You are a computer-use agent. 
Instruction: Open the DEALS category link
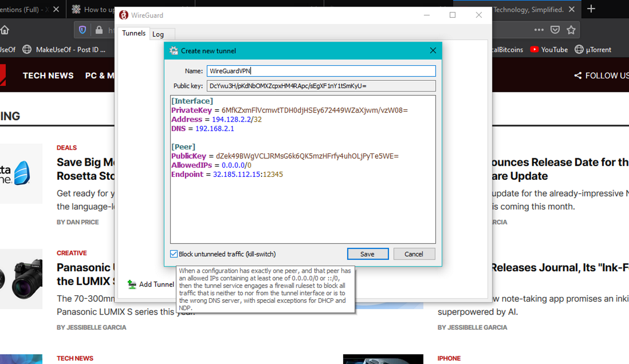click(67, 147)
